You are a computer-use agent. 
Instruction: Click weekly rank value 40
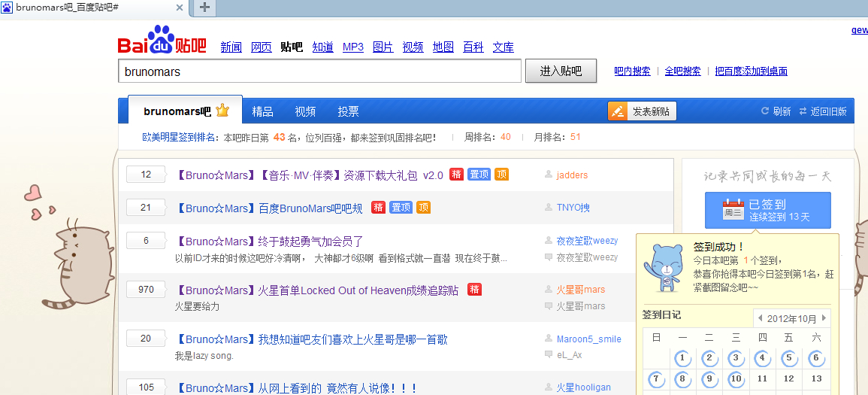(506, 137)
